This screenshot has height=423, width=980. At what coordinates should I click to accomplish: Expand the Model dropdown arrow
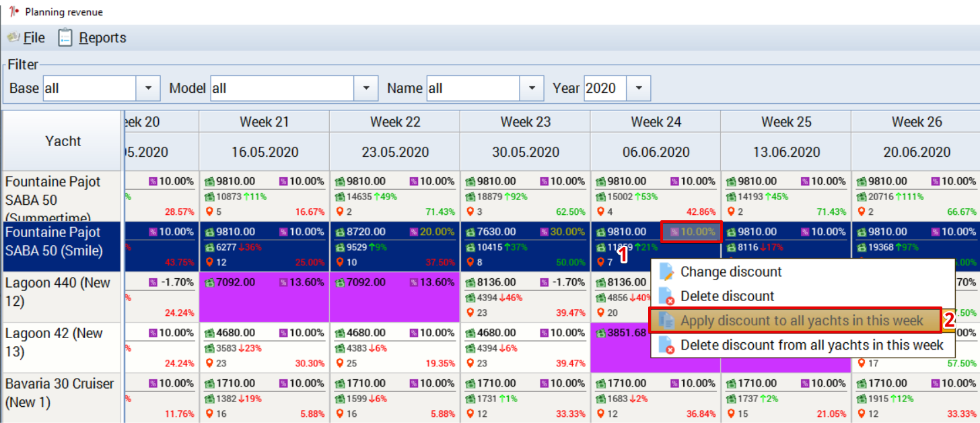tap(365, 88)
